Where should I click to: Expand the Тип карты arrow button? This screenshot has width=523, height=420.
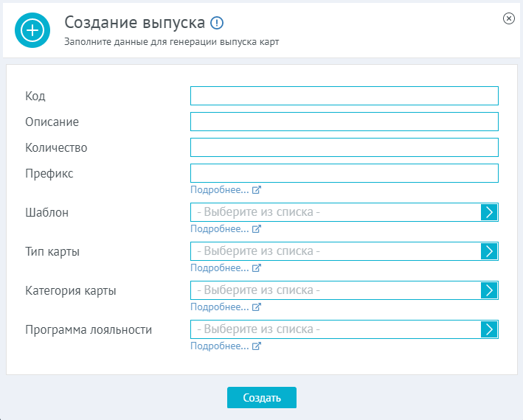(489, 251)
